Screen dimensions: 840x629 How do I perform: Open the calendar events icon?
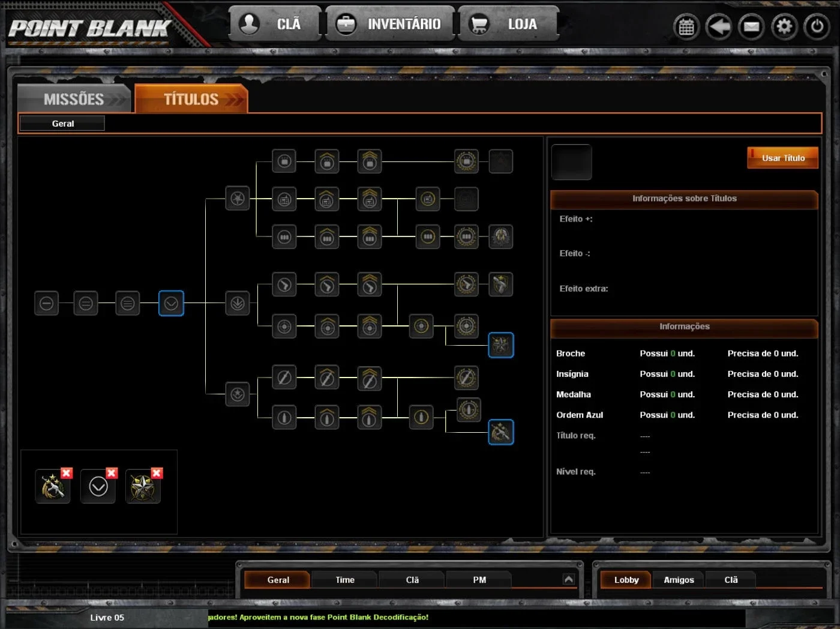[x=686, y=26]
